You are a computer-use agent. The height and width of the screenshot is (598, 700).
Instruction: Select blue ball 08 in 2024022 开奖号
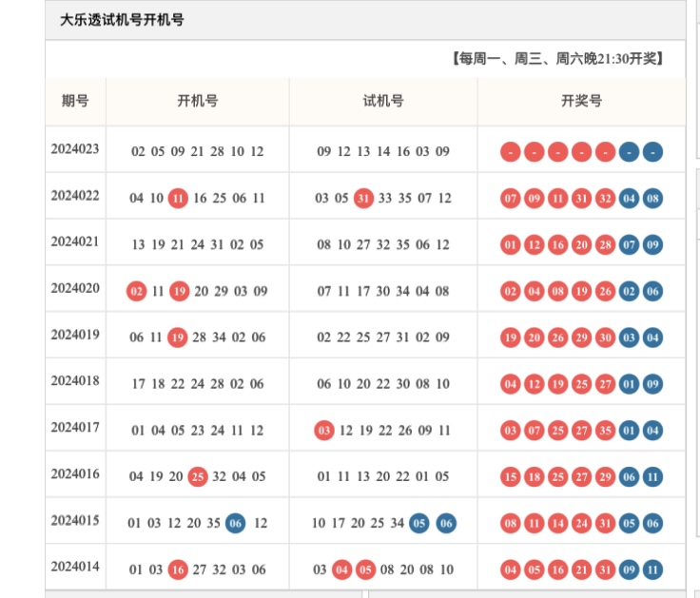tap(652, 199)
